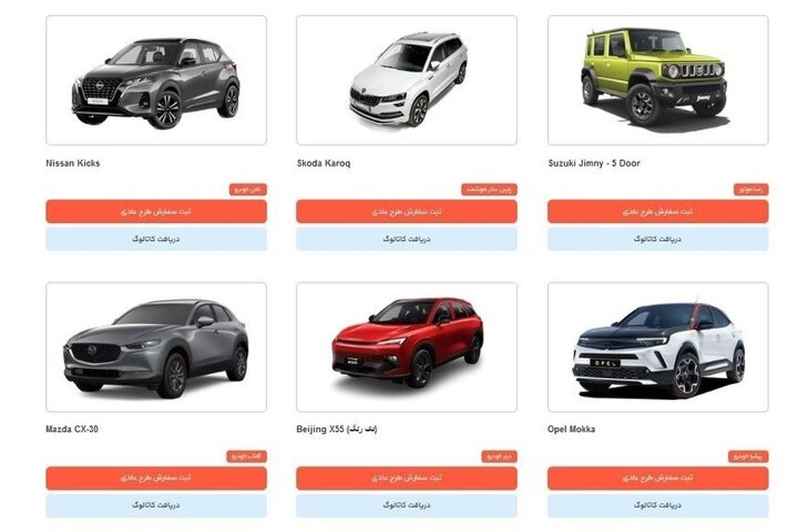Get the catalog for Nissan Kicks

tap(156, 239)
